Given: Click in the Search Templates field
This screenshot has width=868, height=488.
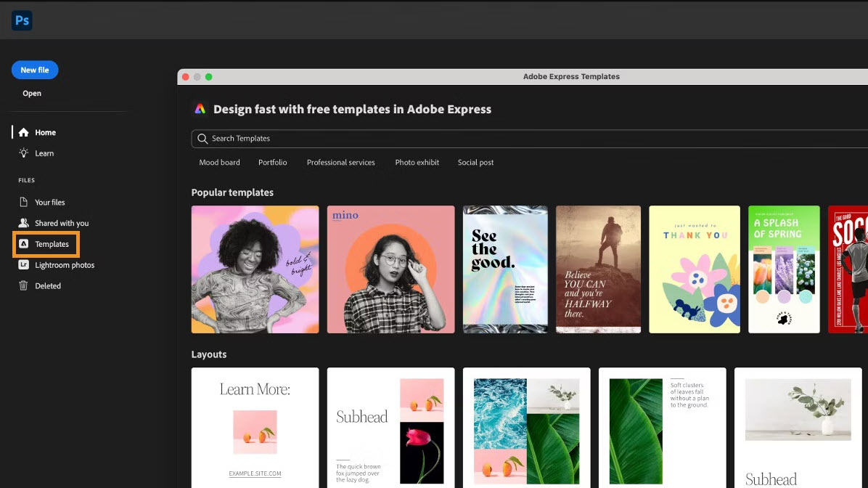Looking at the screenshot, I should 508,139.
